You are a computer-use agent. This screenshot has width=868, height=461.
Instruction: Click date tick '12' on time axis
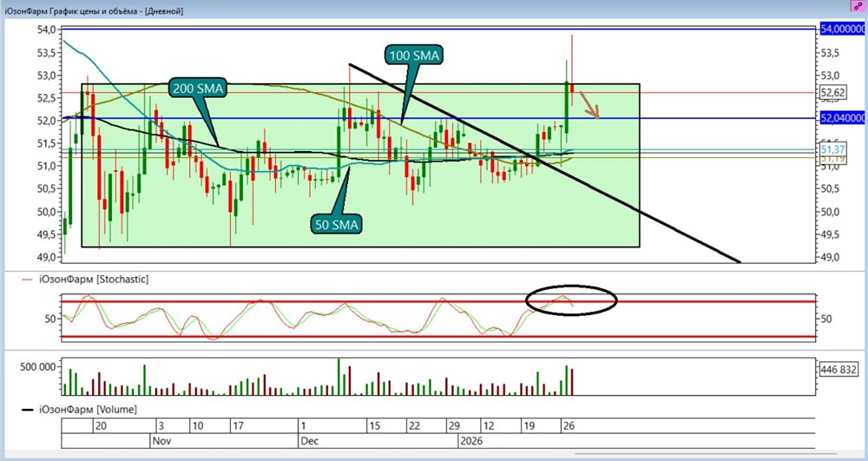tap(488, 426)
